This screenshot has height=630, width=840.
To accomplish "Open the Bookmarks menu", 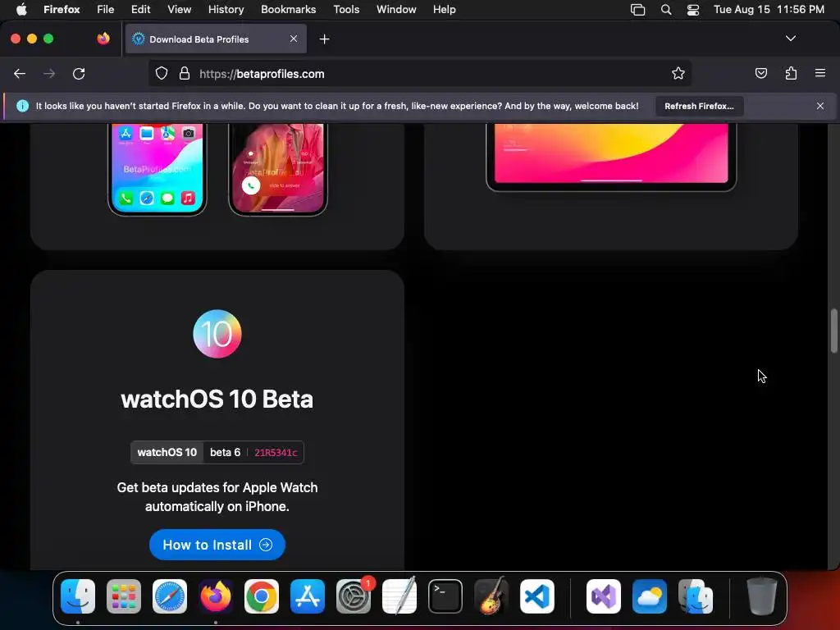I will coord(288,10).
